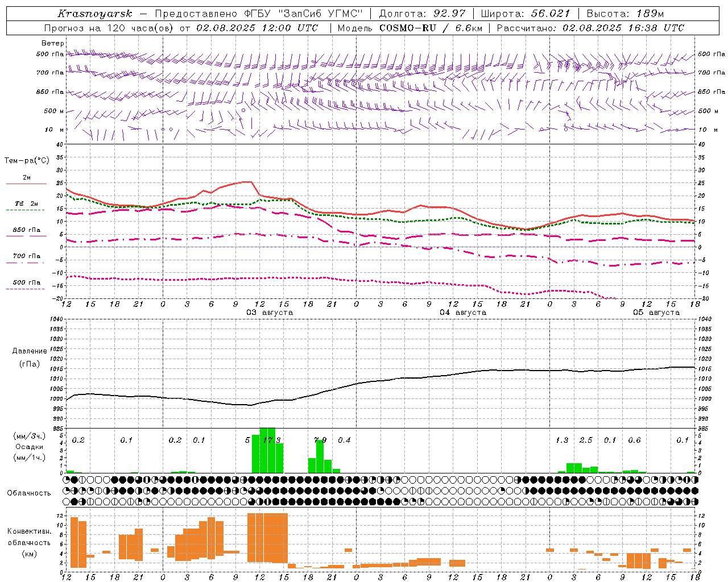Select the 7.9 precipitation value
Image resolution: width=728 pixels, height=582 pixels.
click(320, 440)
